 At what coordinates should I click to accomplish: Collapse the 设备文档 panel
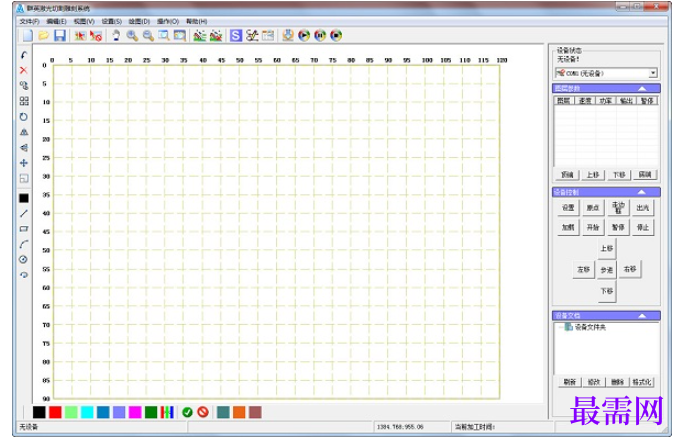642,316
